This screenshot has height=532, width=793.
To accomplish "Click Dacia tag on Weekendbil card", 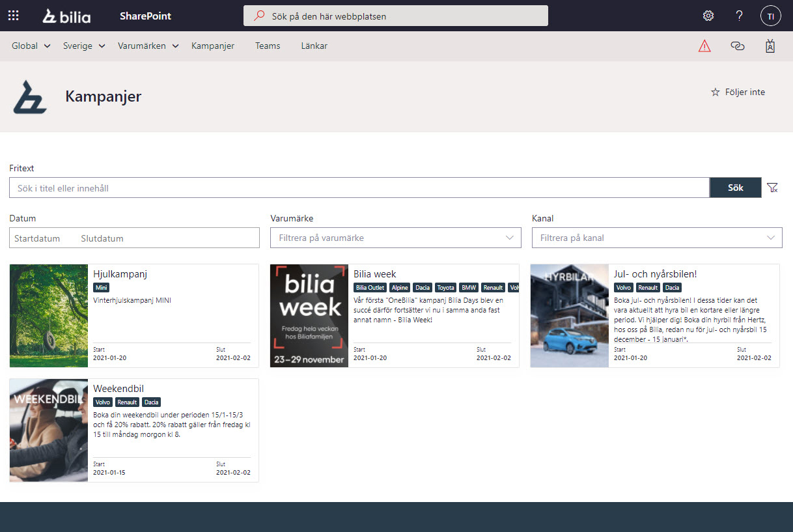I will click(x=151, y=402).
